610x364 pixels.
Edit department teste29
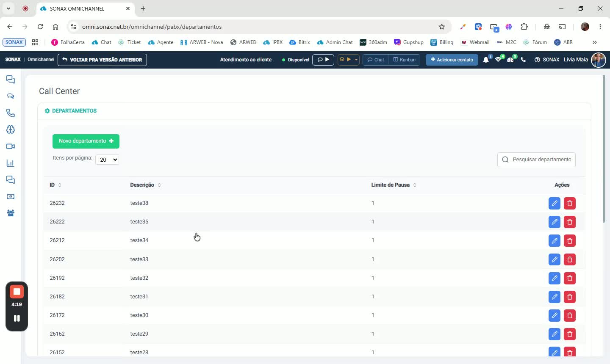[x=554, y=334]
